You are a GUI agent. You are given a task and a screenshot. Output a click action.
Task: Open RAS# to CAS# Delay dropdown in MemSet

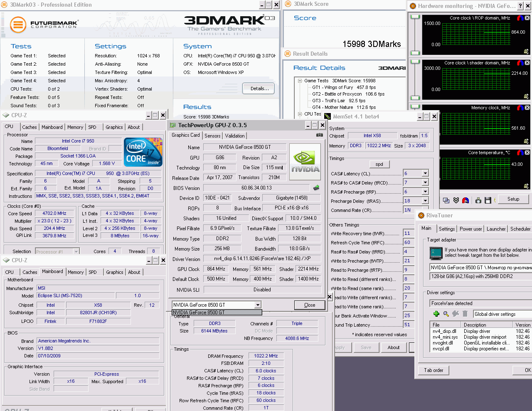point(425,182)
